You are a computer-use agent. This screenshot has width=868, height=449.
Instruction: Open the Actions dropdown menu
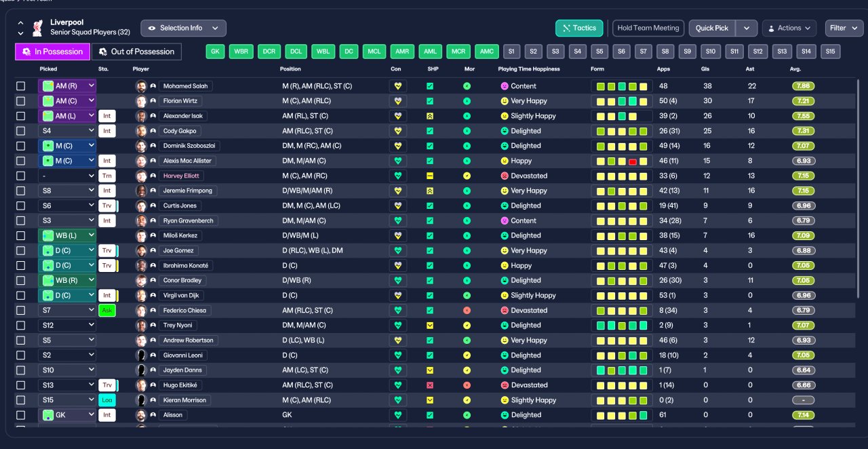(789, 28)
